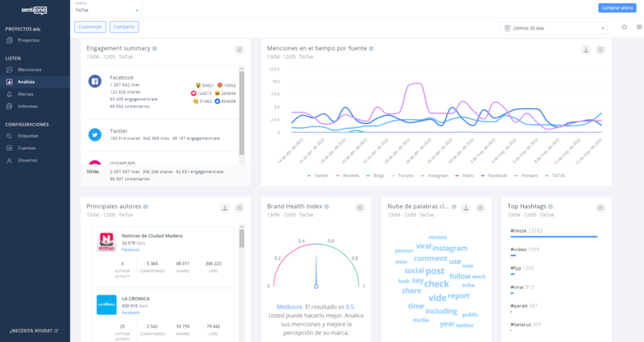Select Alertas in the sidebar menu
The width and height of the screenshot is (644, 342).
[26, 94]
